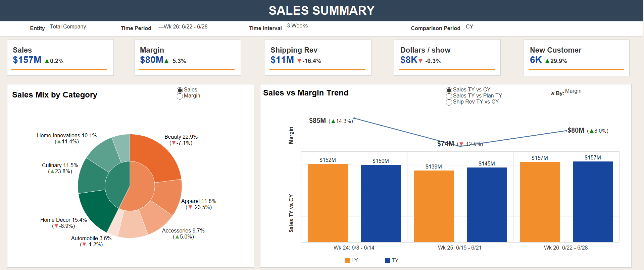Open the Time Period Wk 26 dropdown
The image size is (644, 270).
coord(183,27)
